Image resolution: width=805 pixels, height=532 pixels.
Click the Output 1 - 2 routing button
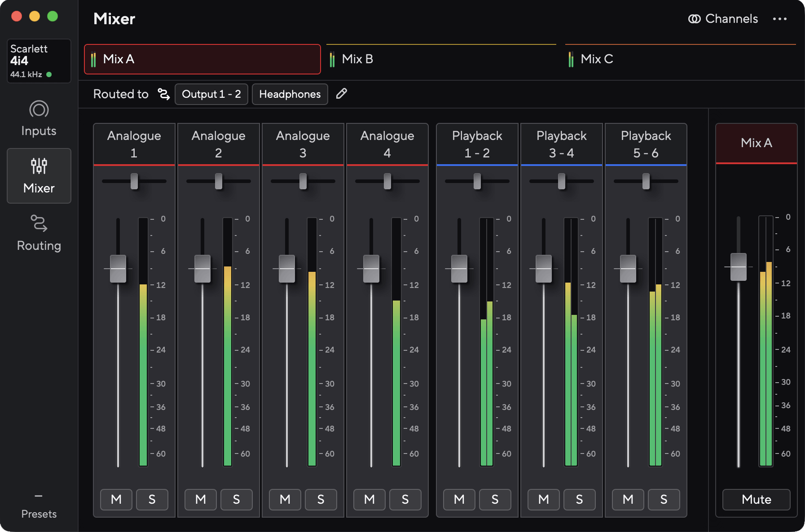211,94
